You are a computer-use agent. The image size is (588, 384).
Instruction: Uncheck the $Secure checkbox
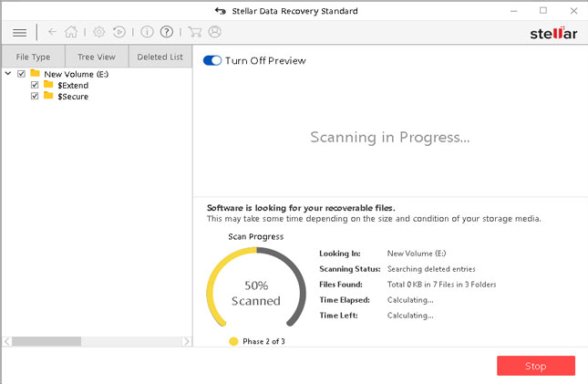click(x=35, y=96)
